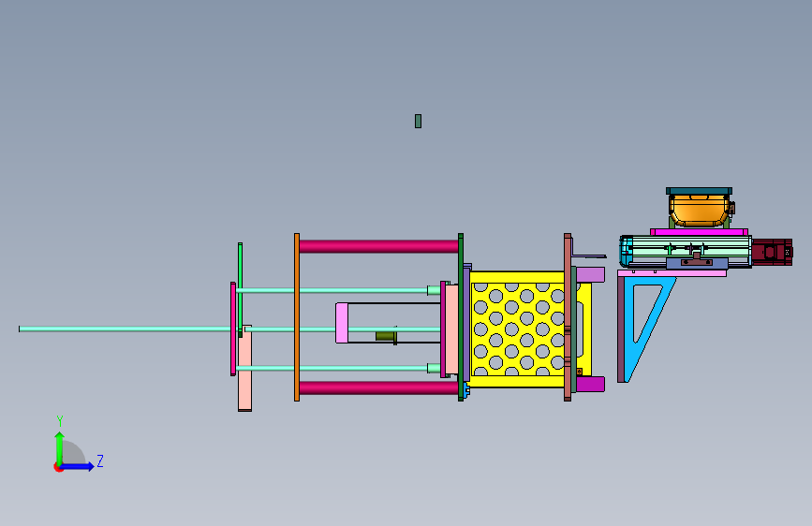812x526 pixels.
Task: Pick the dark green vertical plate
Action: coord(461,317)
